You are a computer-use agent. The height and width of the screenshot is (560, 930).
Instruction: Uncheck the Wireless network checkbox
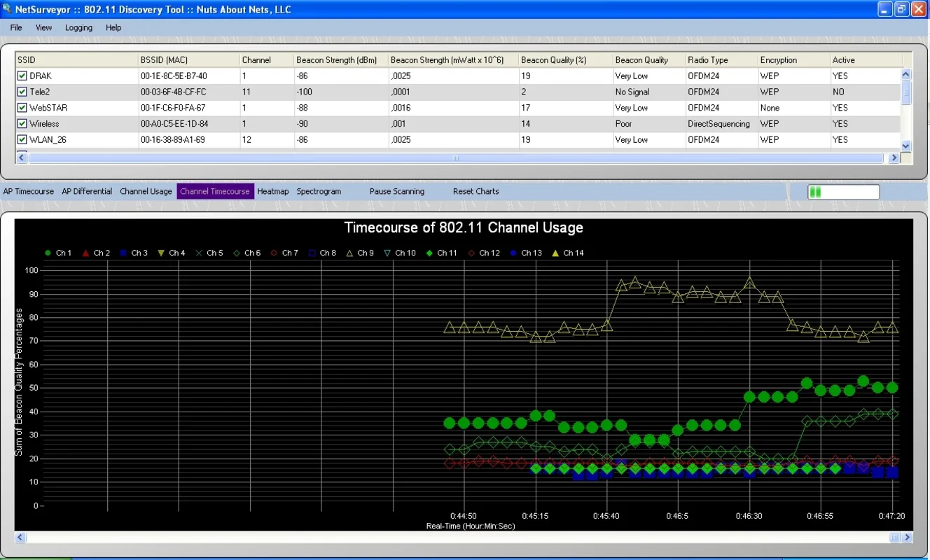click(x=22, y=124)
